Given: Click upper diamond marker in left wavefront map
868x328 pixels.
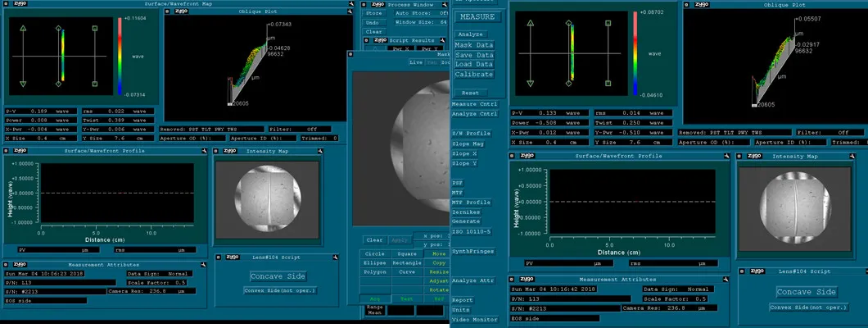Looking at the screenshot, I should 59,28.
